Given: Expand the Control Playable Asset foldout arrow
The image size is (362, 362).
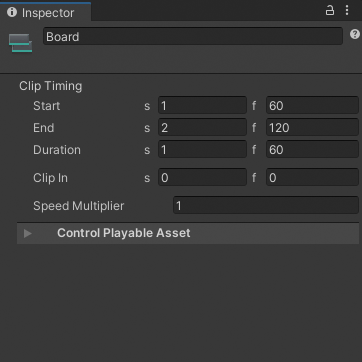Looking at the screenshot, I should [28, 233].
